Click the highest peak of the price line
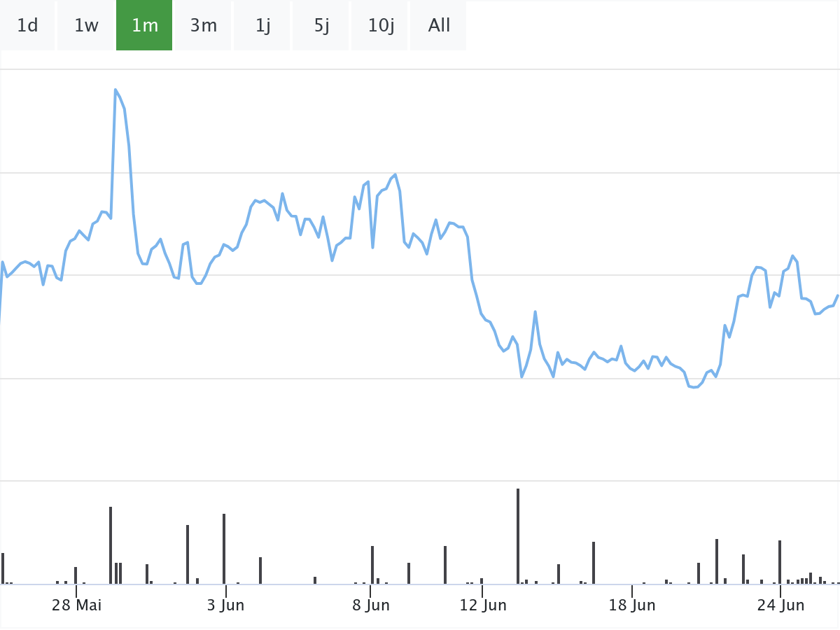The image size is (840, 630). 115,90
